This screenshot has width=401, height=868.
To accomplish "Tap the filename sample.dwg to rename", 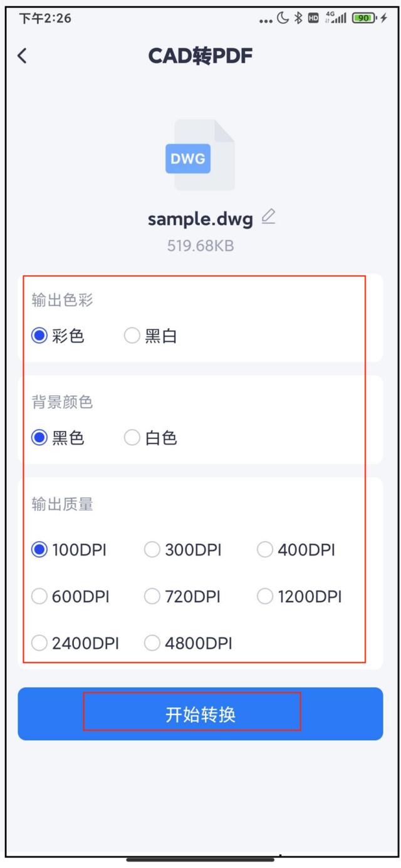I will click(199, 219).
